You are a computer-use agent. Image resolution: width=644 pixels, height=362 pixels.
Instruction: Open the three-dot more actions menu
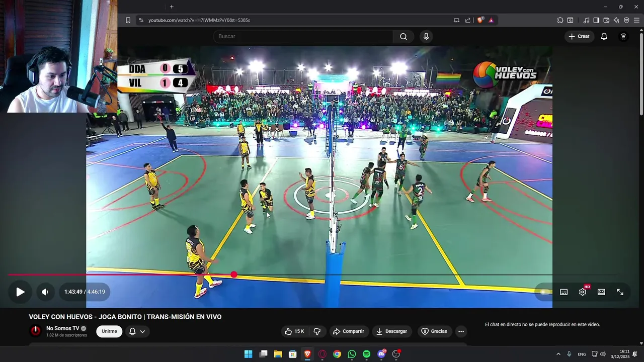461,331
